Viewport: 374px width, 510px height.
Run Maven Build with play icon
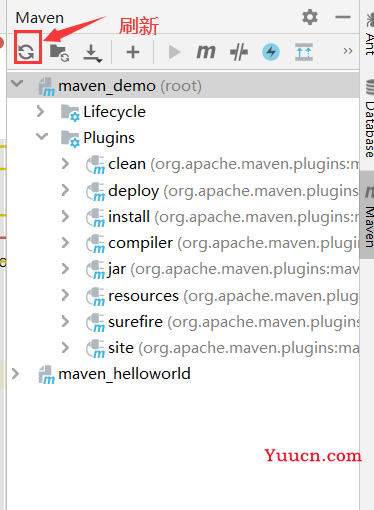pyautogui.click(x=174, y=52)
